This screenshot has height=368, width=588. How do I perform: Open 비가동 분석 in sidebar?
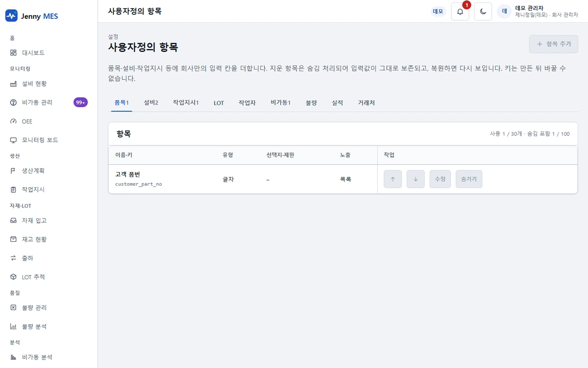click(49, 357)
